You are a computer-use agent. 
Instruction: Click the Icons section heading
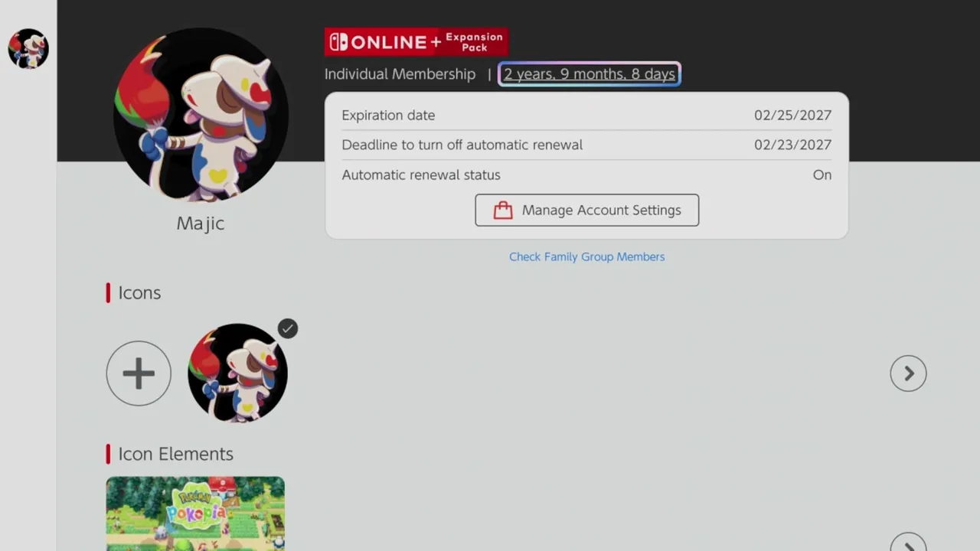pyautogui.click(x=139, y=293)
